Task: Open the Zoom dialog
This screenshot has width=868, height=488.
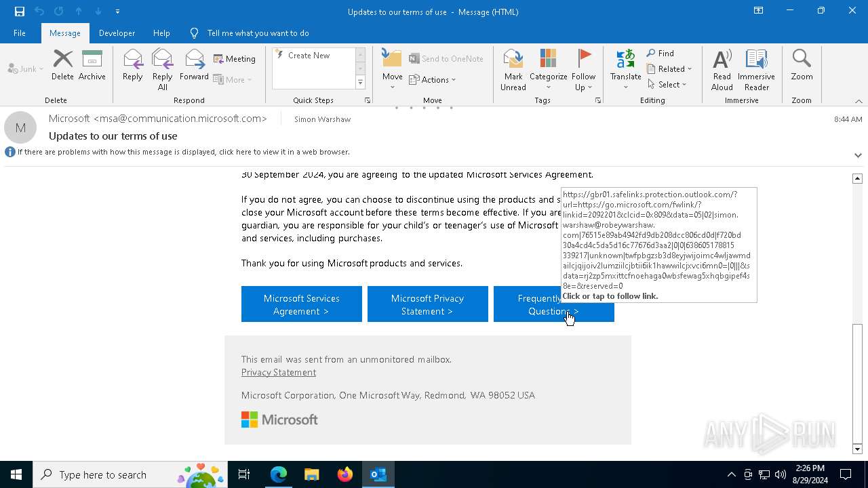Action: point(802,65)
